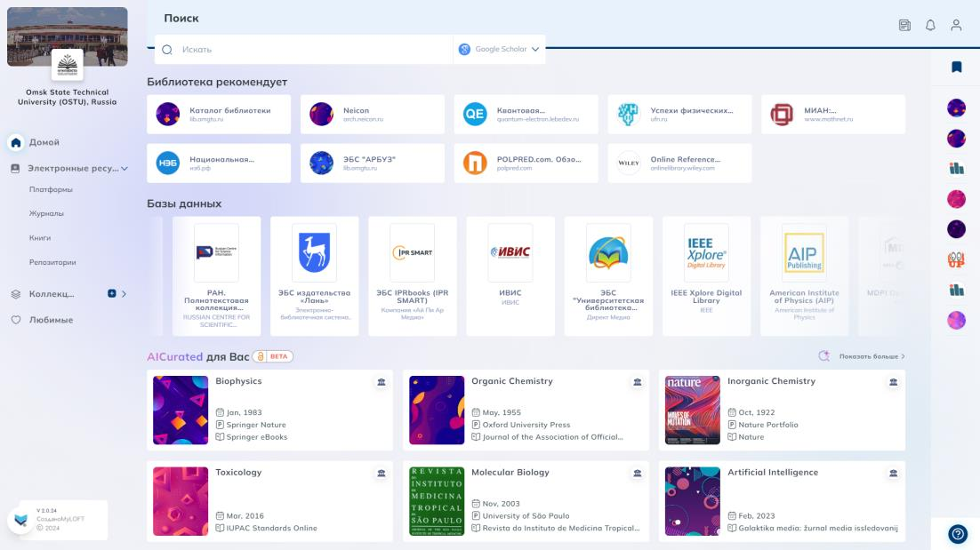Click the AI refresh icon beside Показать больше
The height and width of the screenshot is (550, 980).
(x=823, y=356)
